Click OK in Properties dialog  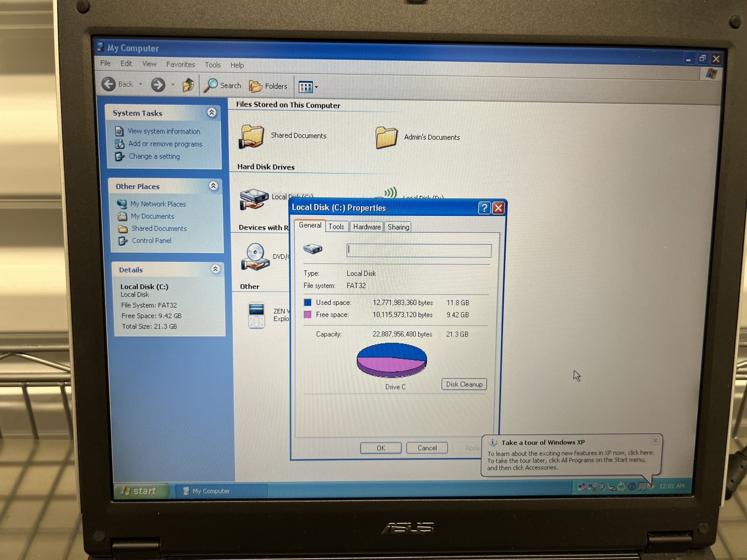click(381, 448)
